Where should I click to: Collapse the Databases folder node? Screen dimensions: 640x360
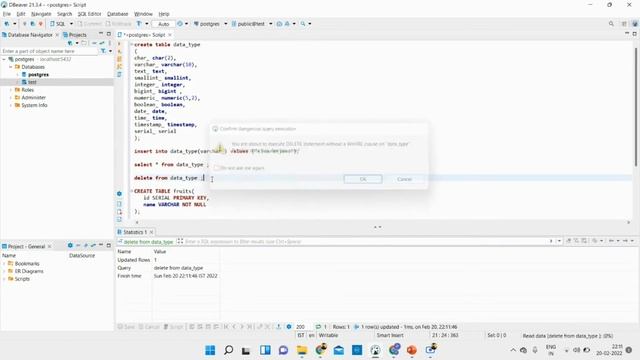[11, 67]
